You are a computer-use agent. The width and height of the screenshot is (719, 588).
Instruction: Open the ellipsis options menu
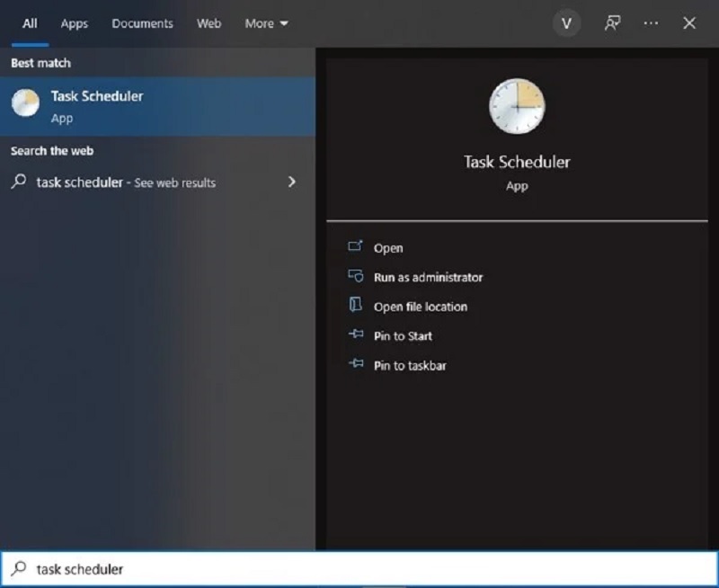652,22
